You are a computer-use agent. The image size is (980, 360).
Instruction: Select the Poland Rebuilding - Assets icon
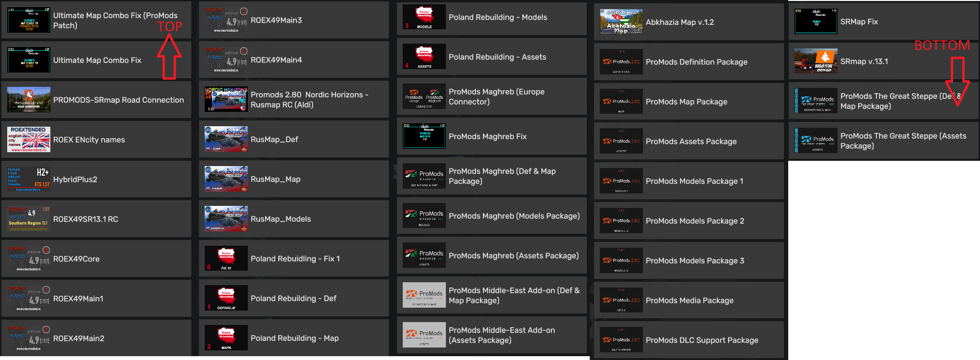pos(424,57)
